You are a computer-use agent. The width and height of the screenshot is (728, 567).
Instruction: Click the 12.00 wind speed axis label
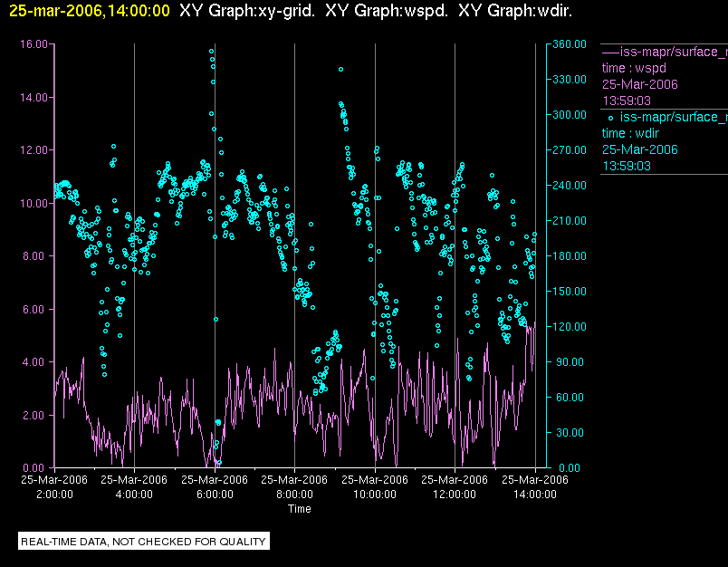coord(34,150)
